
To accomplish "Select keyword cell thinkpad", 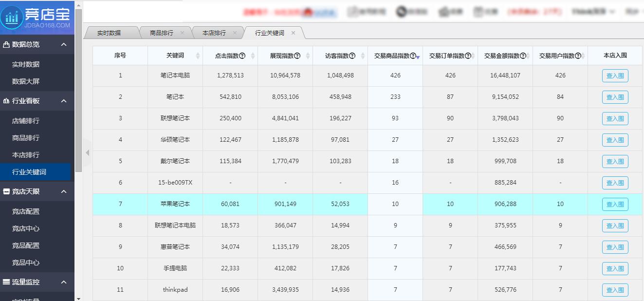I will [175, 290].
